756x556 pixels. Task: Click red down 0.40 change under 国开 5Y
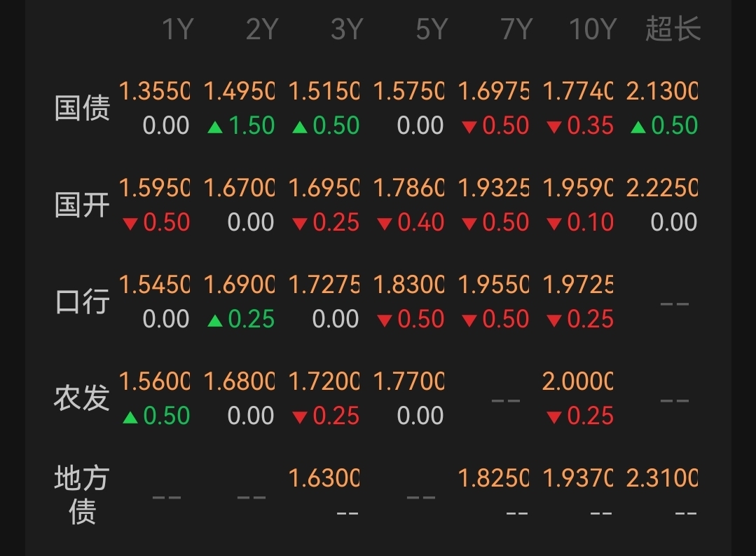[x=411, y=223]
